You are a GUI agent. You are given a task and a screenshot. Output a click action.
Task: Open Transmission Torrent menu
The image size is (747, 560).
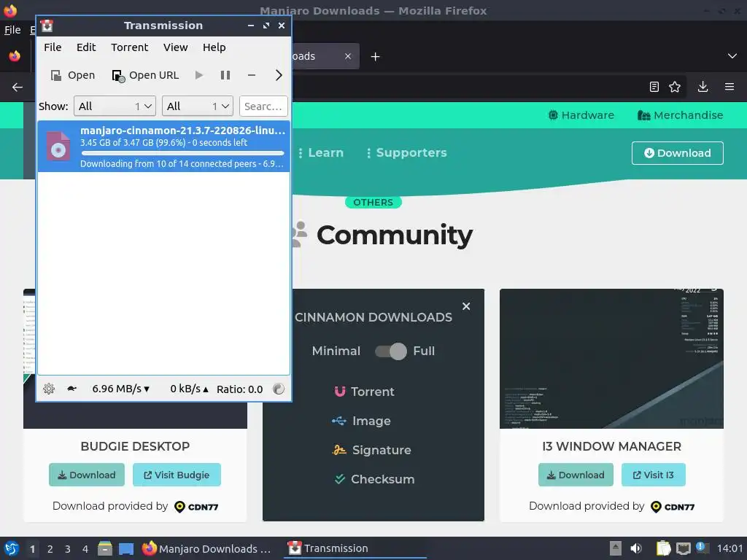130,47
